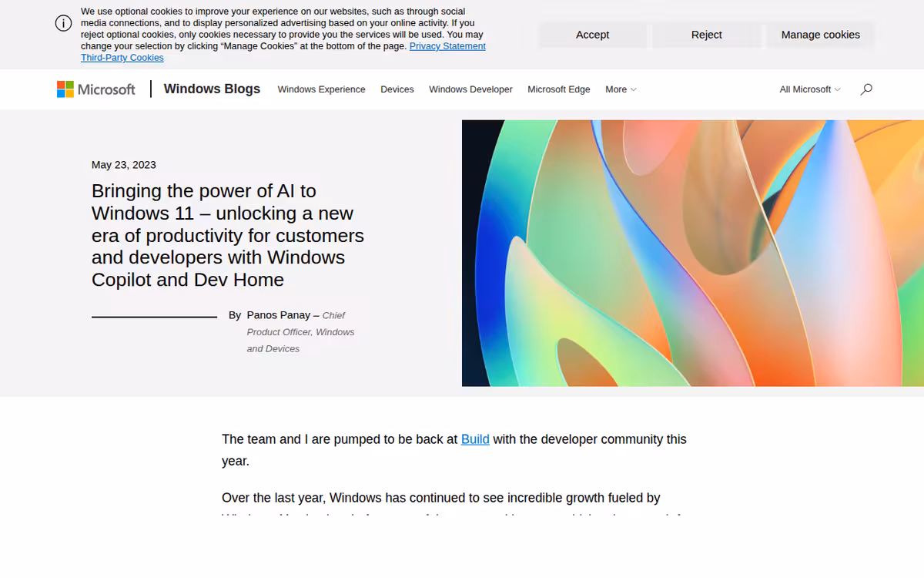924x578 pixels.
Task: Open the Microsoft Edge nav item
Action: point(558,89)
